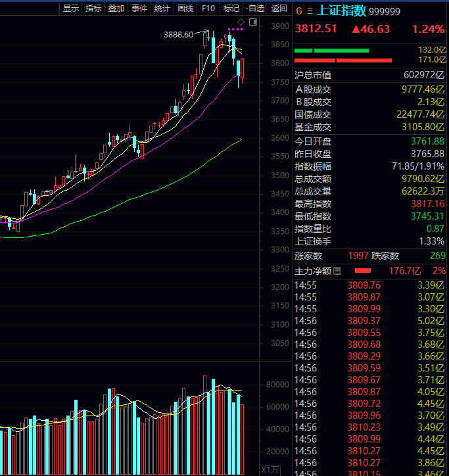Image resolution: width=449 pixels, height=476 pixels.
Task: Click 主力净额 value 176.7亿
Action: (x=405, y=271)
